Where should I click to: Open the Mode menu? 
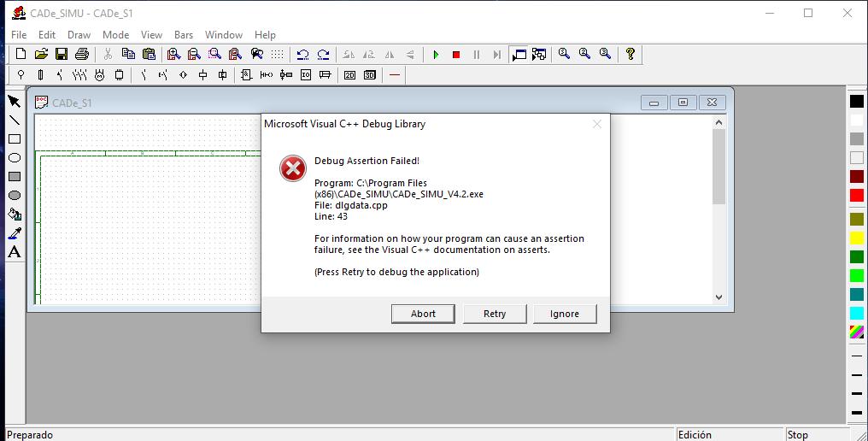pyautogui.click(x=115, y=35)
